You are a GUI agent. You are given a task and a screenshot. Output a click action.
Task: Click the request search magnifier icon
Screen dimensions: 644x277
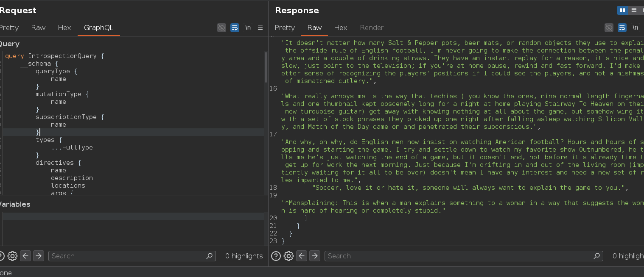point(209,256)
